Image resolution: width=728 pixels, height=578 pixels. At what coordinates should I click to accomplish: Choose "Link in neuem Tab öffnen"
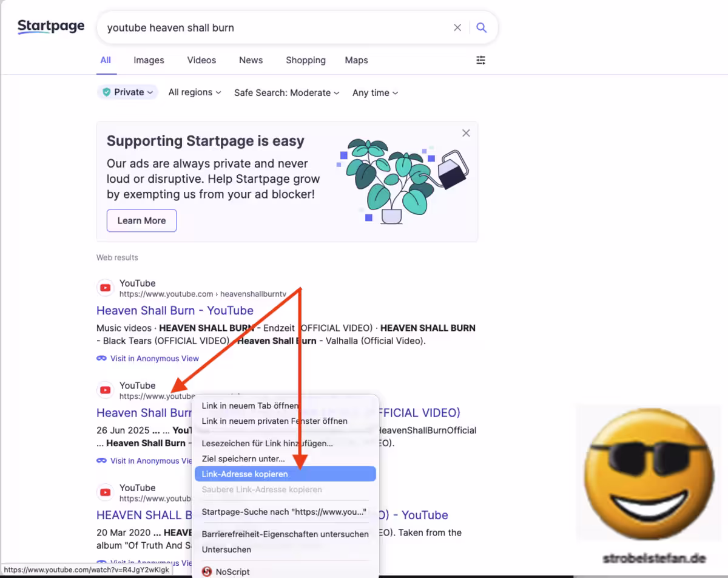click(250, 405)
